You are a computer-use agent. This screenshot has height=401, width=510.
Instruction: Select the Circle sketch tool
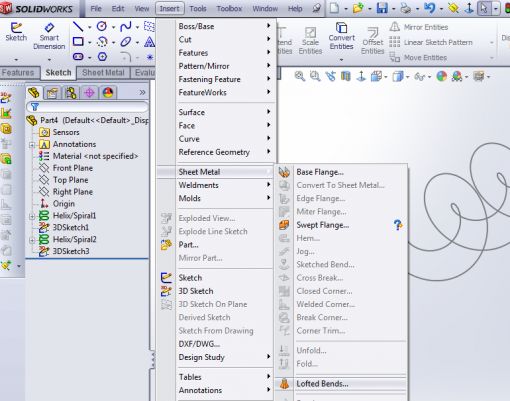point(101,26)
